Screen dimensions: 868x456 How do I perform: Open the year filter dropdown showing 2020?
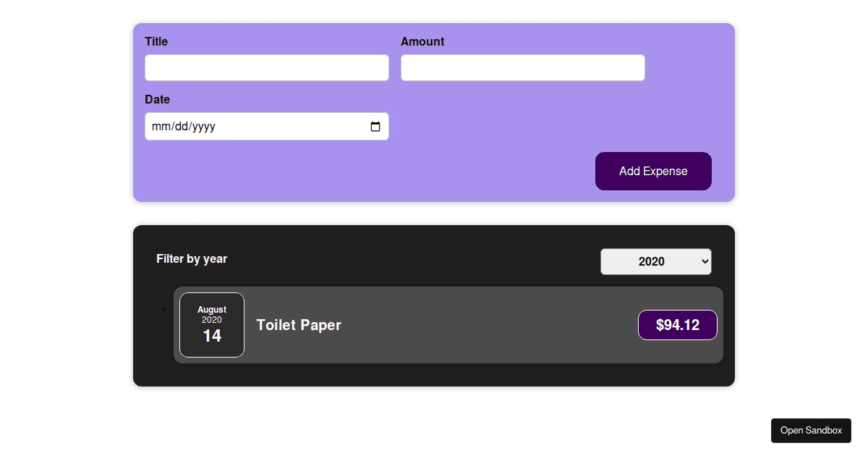point(656,262)
